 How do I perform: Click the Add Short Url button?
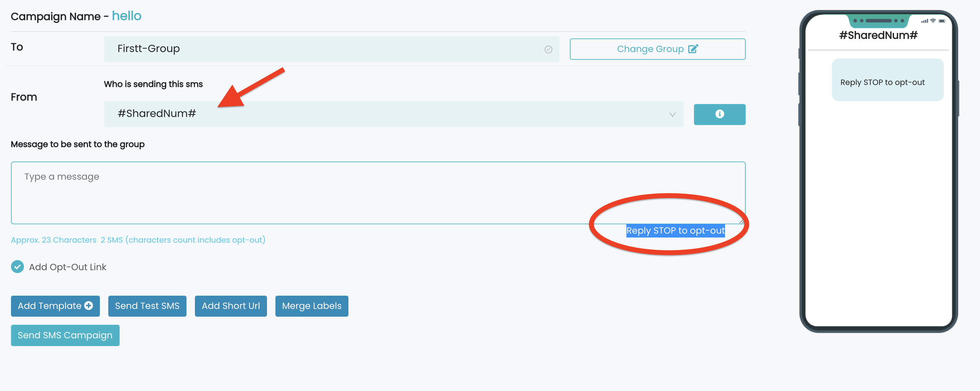[231, 306]
